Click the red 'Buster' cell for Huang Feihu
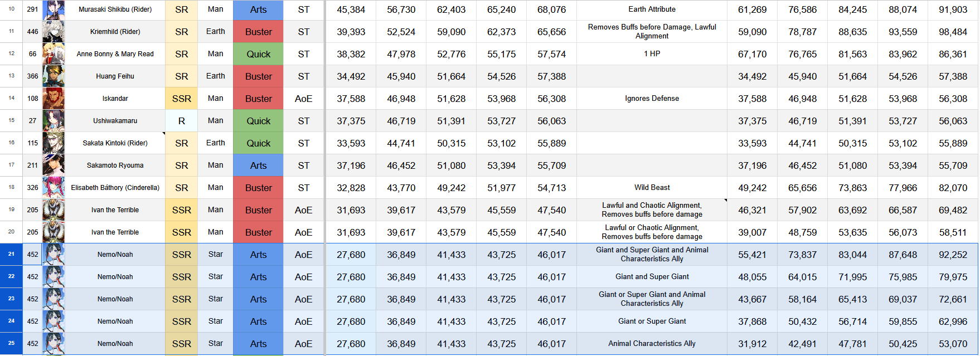This screenshot has width=980, height=356. click(258, 76)
